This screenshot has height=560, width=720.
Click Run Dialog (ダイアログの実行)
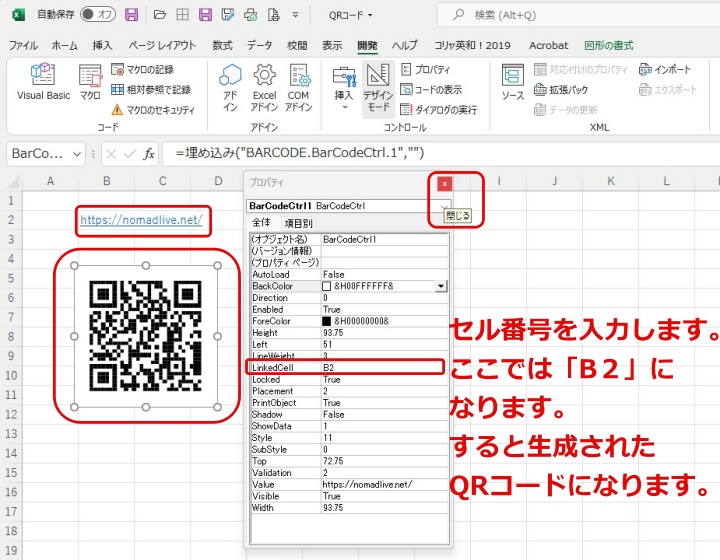(x=439, y=110)
